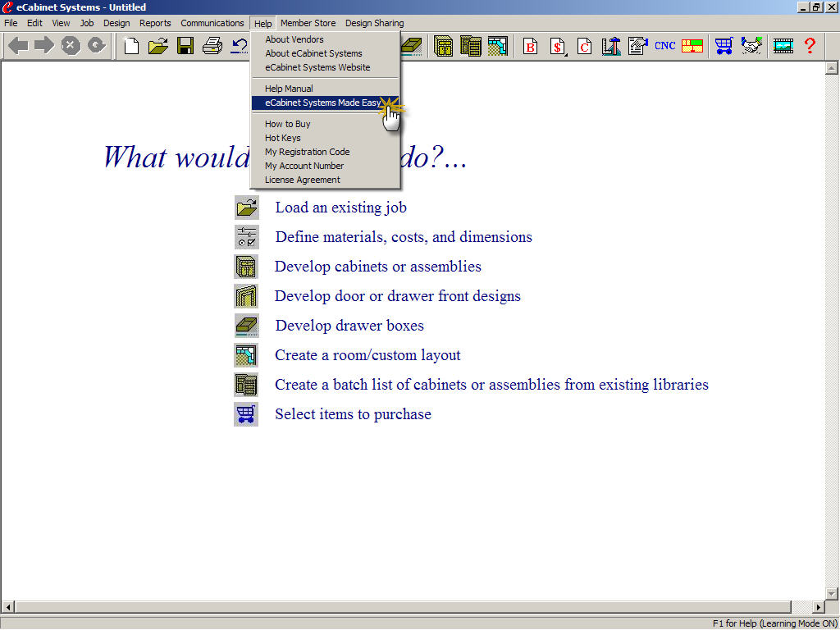
Task: Click the printer toolbar icon
Action: (212, 46)
